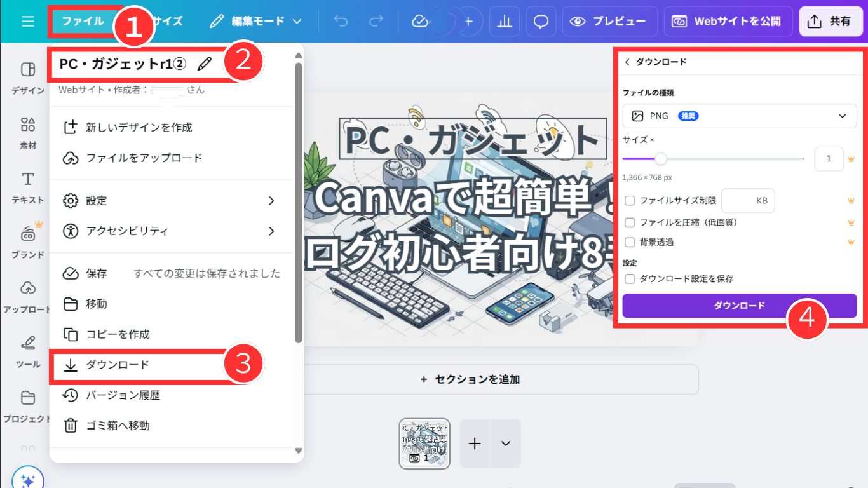This screenshot has width=868, height=488.
Task: Click the sparkle assistant button at bottom left
Action: pyautogui.click(x=27, y=480)
